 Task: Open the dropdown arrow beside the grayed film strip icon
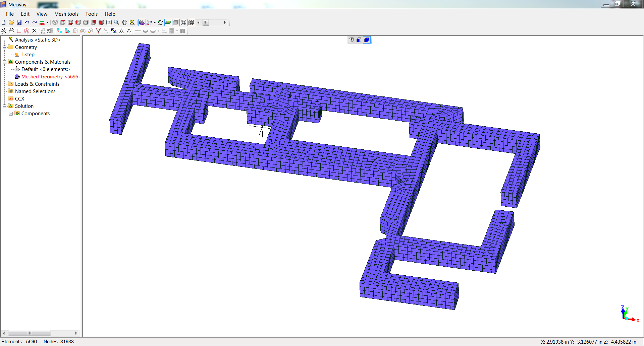pyautogui.click(x=177, y=31)
